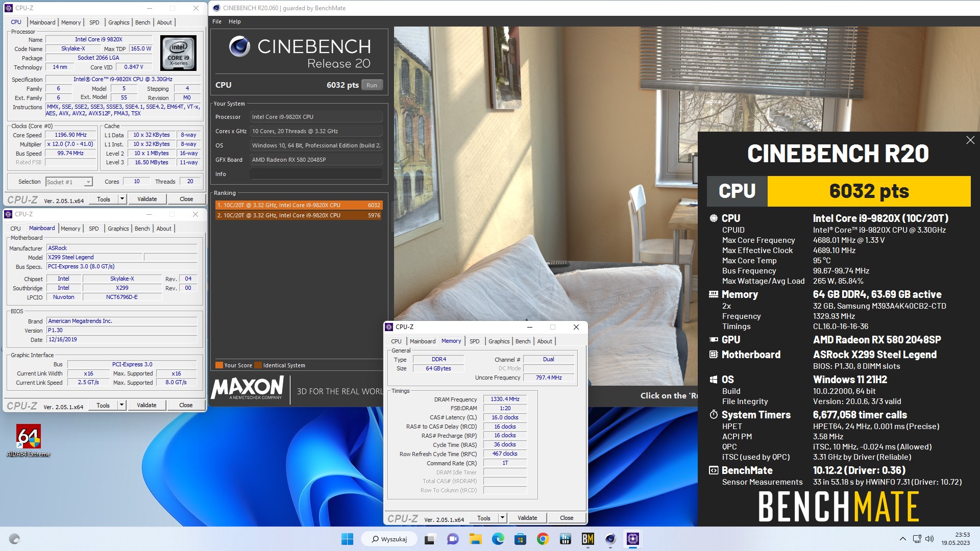
Task: Click the Identical System legend swatch
Action: click(x=258, y=365)
